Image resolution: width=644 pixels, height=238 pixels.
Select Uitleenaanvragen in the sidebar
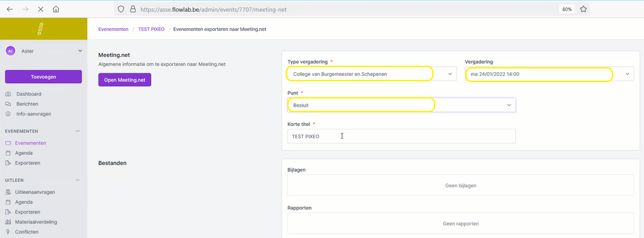point(35,192)
